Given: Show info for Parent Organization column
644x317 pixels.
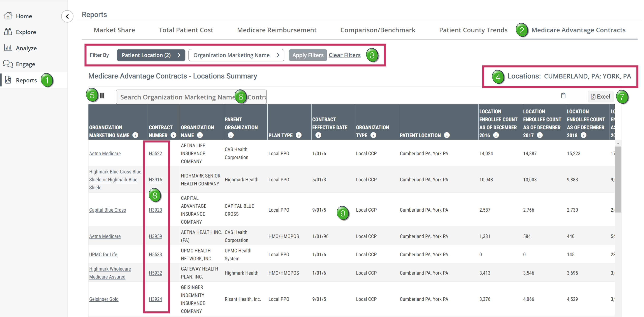Looking at the screenshot, I should click(x=231, y=135).
